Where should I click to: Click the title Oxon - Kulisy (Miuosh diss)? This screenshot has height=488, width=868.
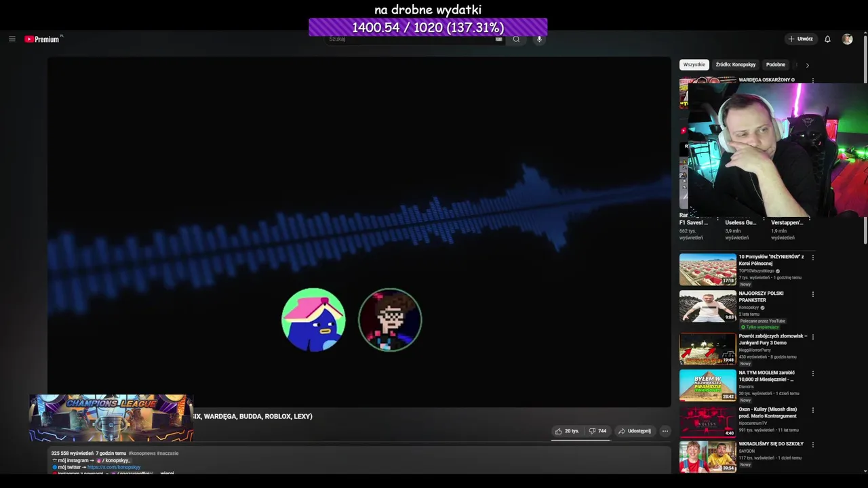768,412
